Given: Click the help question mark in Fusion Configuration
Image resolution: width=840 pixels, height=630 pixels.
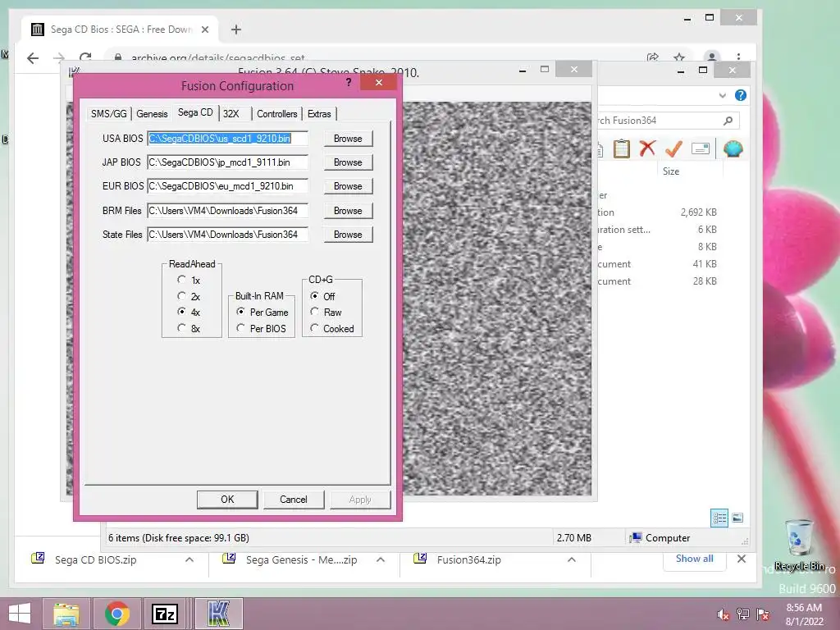Looking at the screenshot, I should tap(349, 82).
